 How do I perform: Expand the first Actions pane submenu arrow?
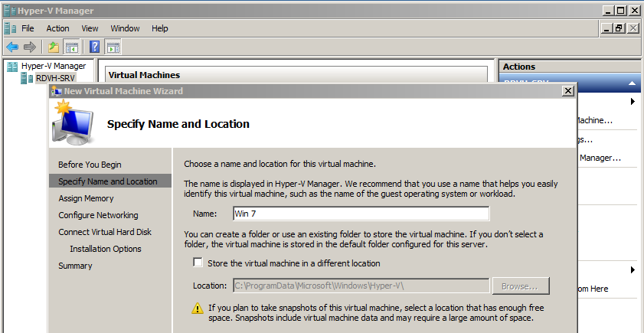[633, 101]
